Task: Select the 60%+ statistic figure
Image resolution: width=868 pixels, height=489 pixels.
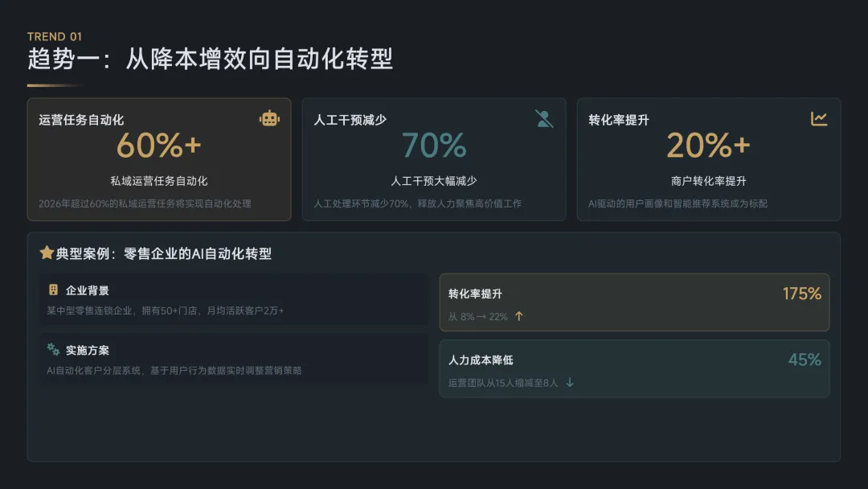Action: coord(159,146)
